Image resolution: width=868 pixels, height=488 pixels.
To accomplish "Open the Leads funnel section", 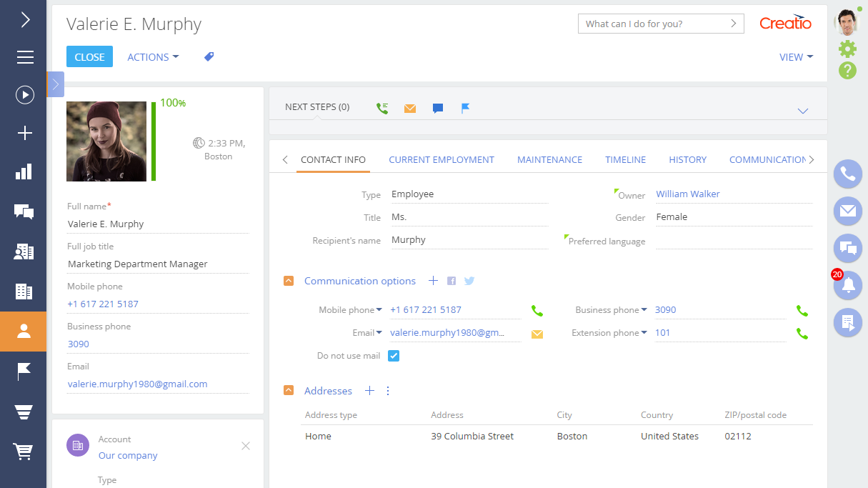I will 24,411.
